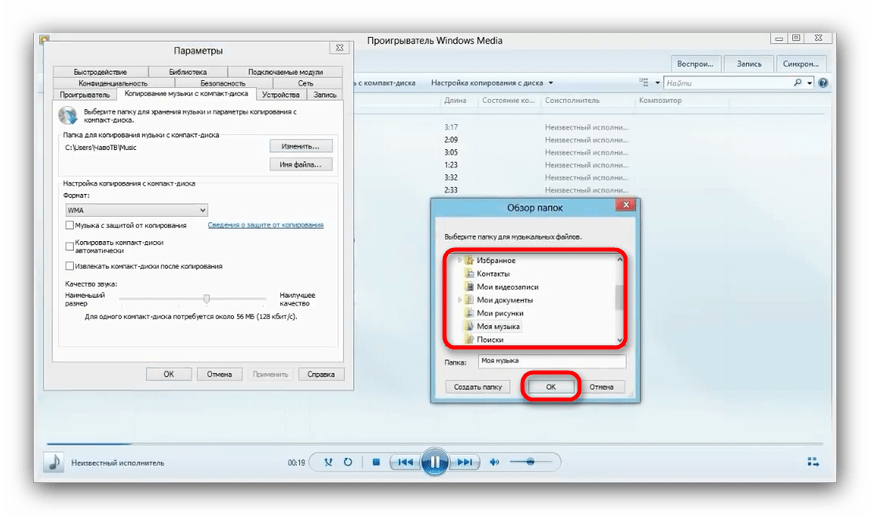Image resolution: width=870 pixels, height=516 pixels.
Task: Click the Справка button
Action: (x=321, y=375)
